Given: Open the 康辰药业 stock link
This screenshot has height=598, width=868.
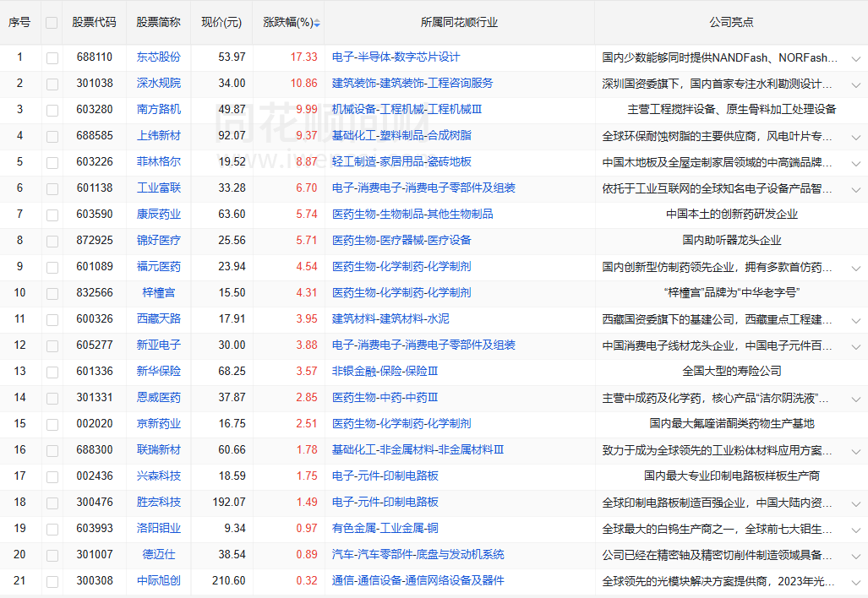Looking at the screenshot, I should [158, 214].
